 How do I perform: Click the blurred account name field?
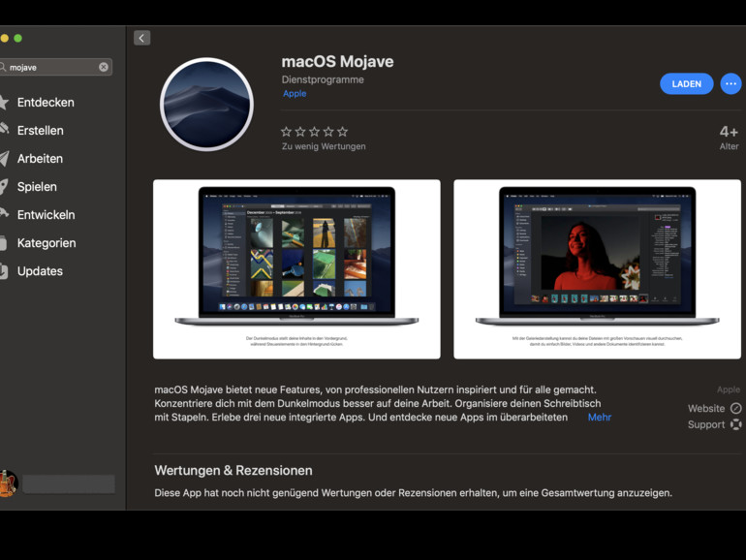point(69,483)
